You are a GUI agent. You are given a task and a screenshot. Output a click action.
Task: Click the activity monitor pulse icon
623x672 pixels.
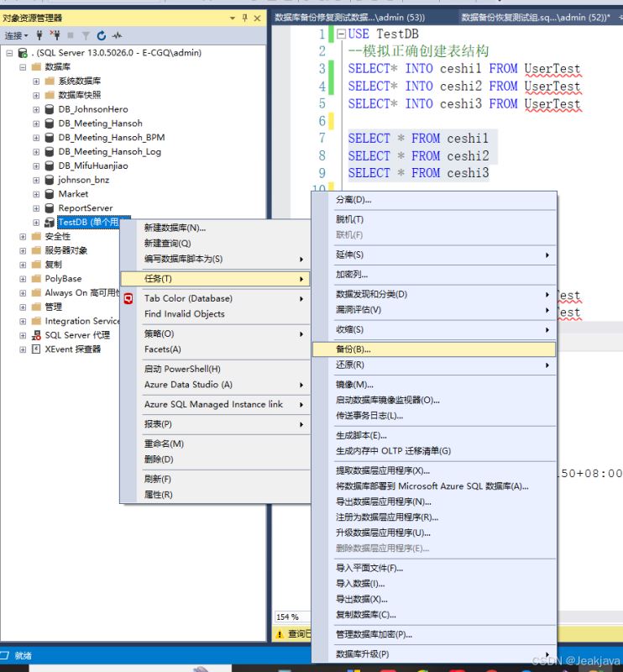click(117, 35)
